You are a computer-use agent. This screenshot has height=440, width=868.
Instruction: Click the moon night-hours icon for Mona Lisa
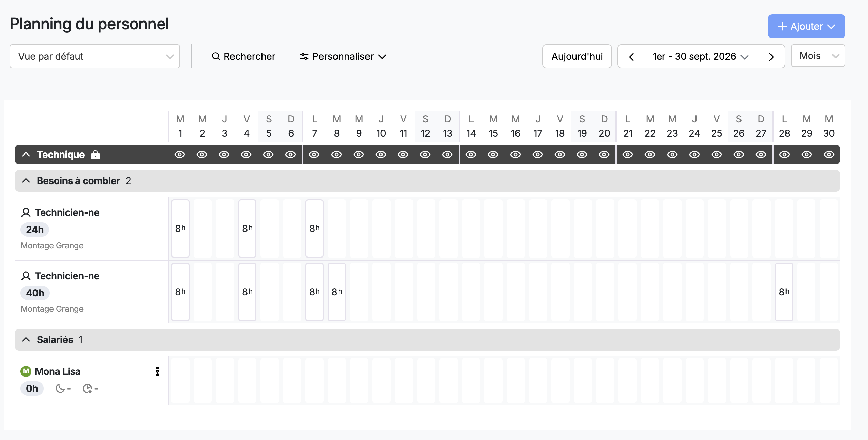coord(60,388)
